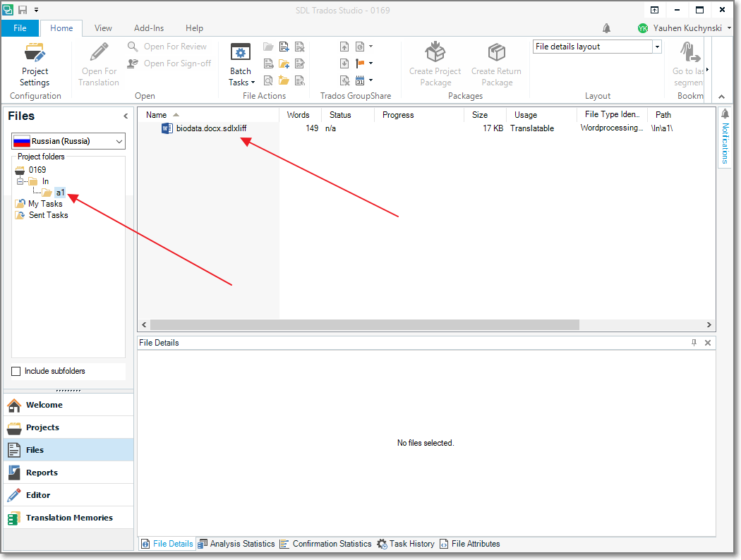Click GroupShare cancel check-out icon

[344, 80]
